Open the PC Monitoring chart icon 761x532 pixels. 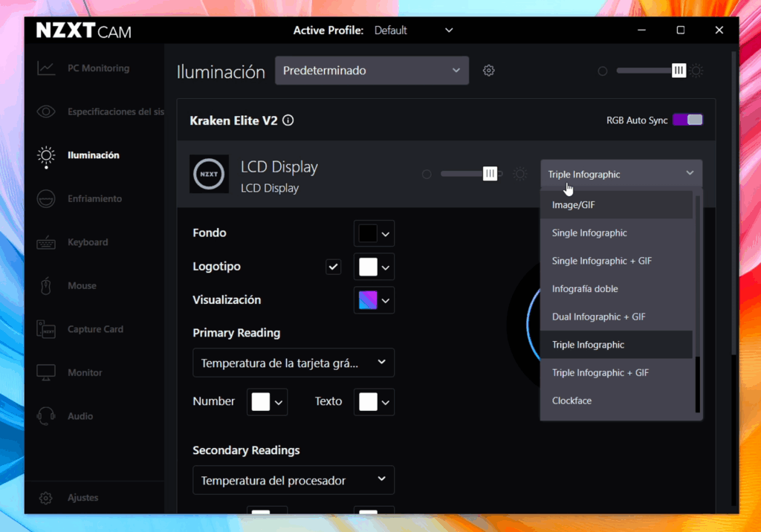point(46,68)
